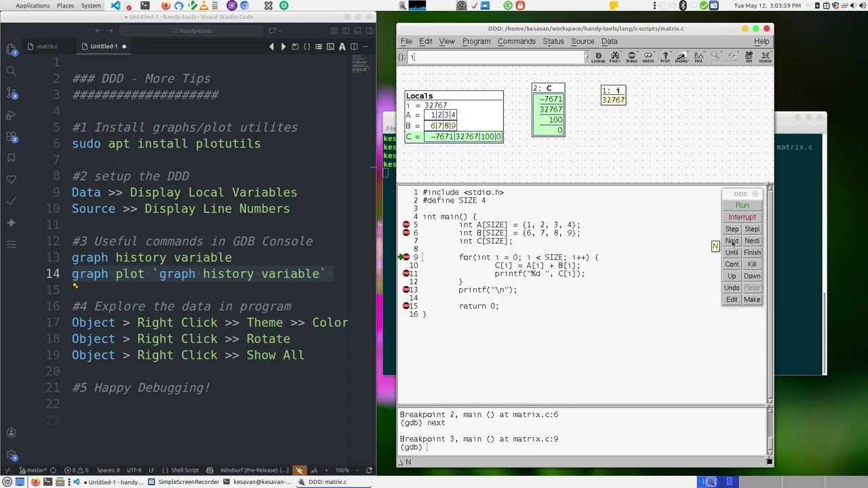Open the Program menu in DDD

[476, 41]
